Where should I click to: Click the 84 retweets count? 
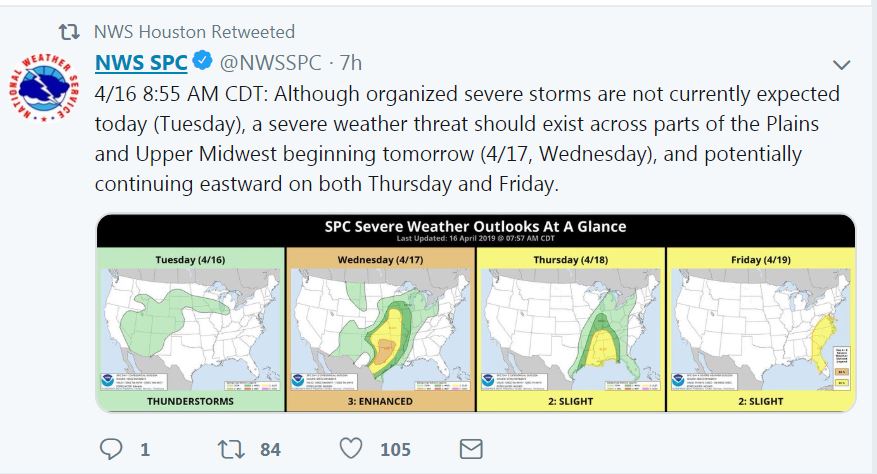270,449
